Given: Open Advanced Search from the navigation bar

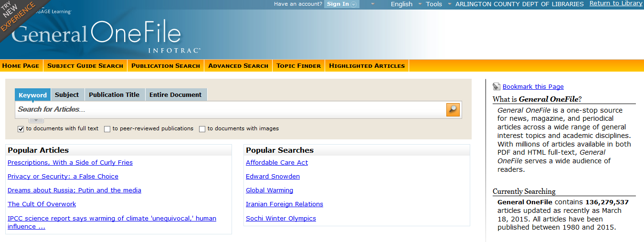Looking at the screenshot, I should [238, 66].
